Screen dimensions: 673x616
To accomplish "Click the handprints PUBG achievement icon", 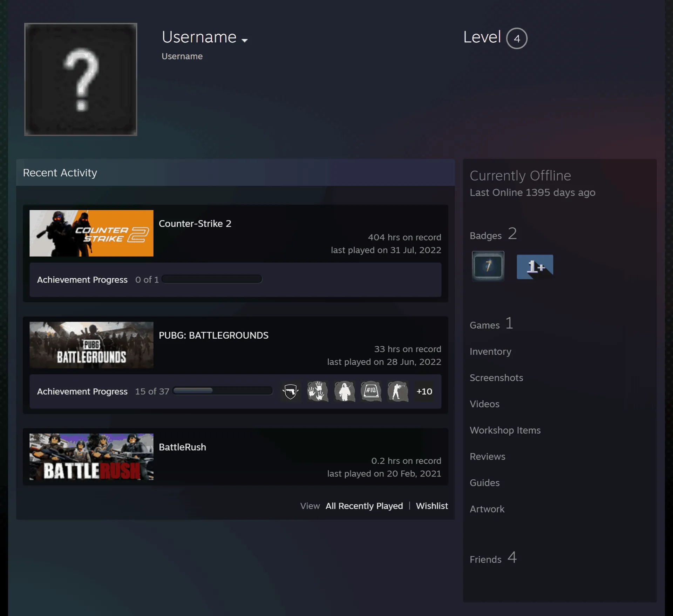I will [x=318, y=391].
